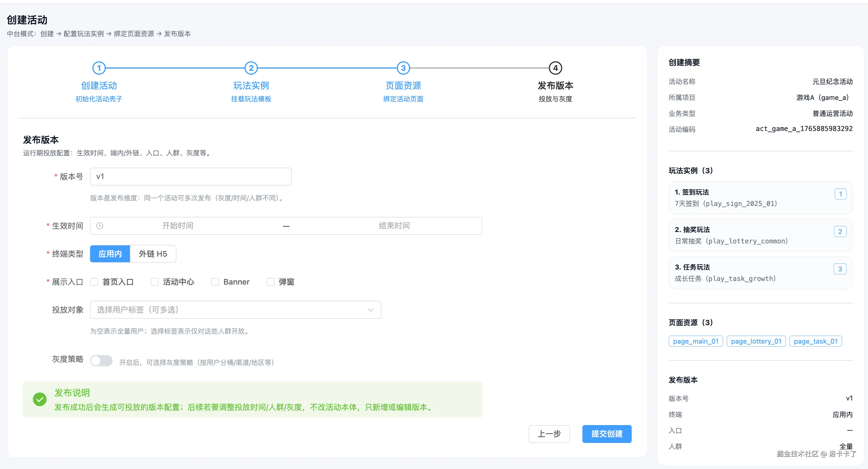Enable the 灰度策略 switch
Image resolution: width=868 pixels, height=469 pixels.
[101, 361]
